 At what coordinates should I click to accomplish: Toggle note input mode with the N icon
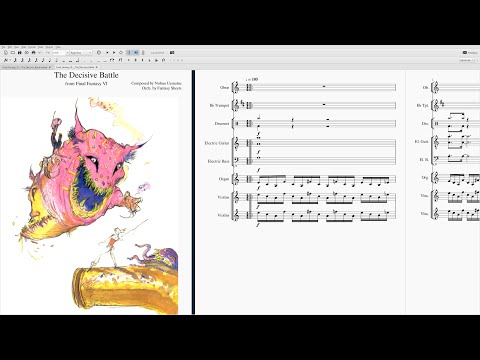(5, 60)
